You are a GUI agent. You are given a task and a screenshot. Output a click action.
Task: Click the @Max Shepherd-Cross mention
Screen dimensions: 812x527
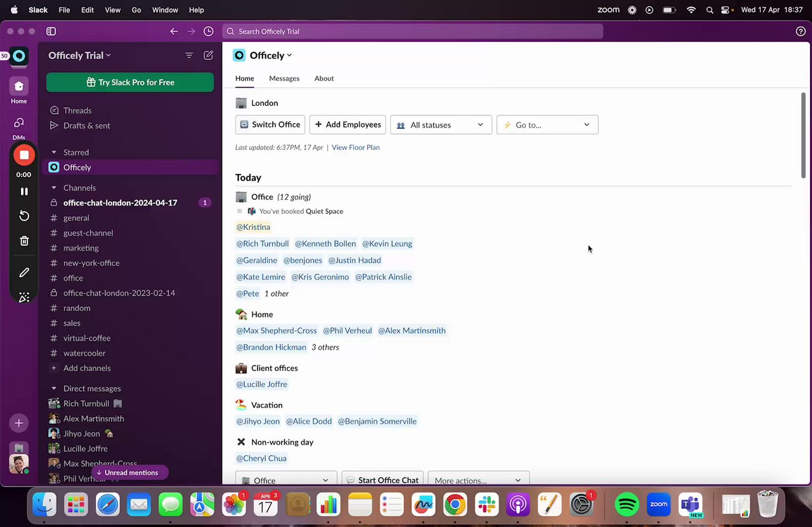[x=277, y=330]
